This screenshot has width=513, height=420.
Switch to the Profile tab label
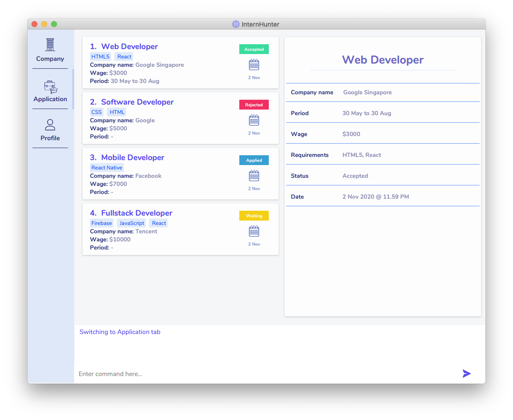pyautogui.click(x=50, y=138)
